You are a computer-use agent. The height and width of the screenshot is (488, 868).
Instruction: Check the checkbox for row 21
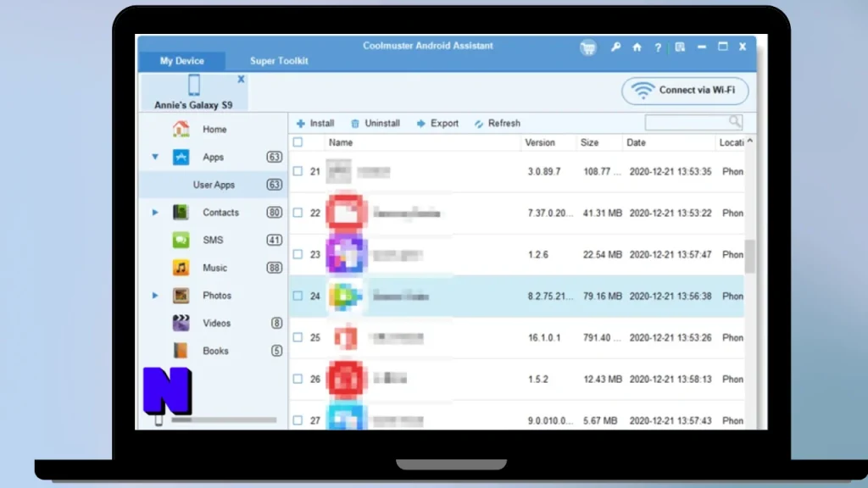tap(298, 171)
